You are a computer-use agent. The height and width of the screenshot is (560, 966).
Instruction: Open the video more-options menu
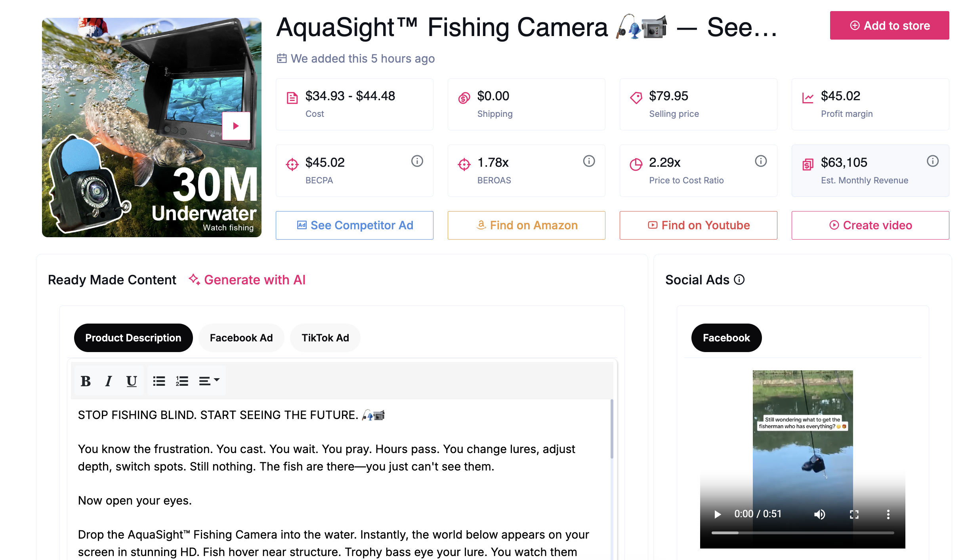coord(888,514)
